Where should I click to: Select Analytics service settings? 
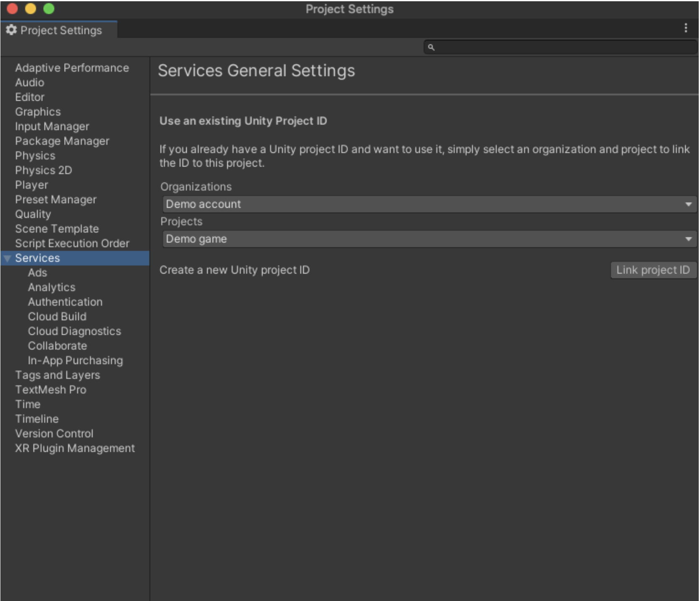point(52,288)
